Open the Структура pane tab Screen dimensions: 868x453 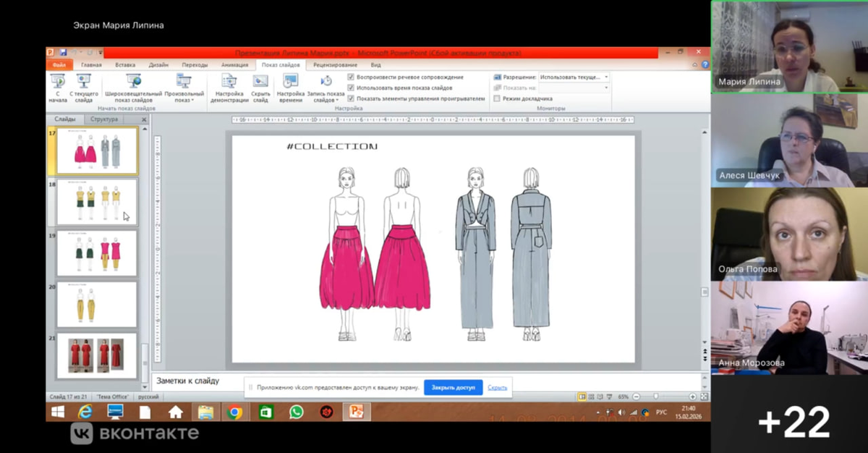pos(104,119)
